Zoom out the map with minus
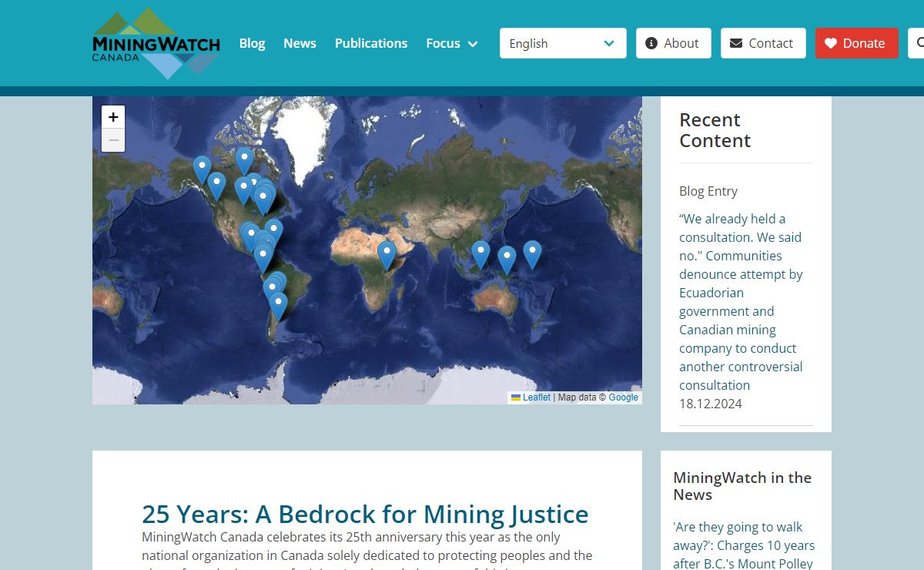The height and width of the screenshot is (570, 924). pyautogui.click(x=113, y=139)
